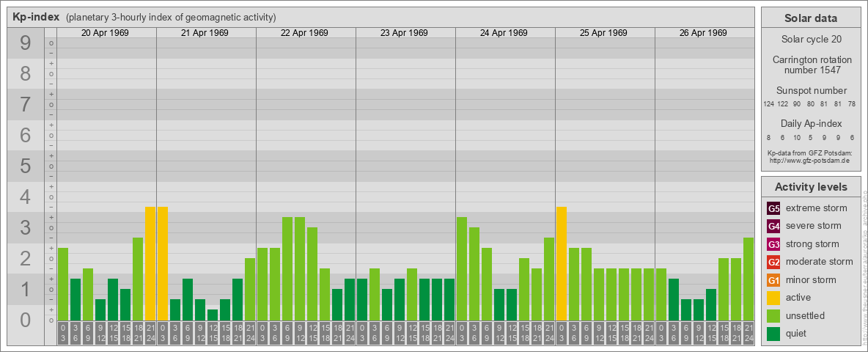Click the Solar data panel heading
Screen dimensions: 868x352
(811, 18)
